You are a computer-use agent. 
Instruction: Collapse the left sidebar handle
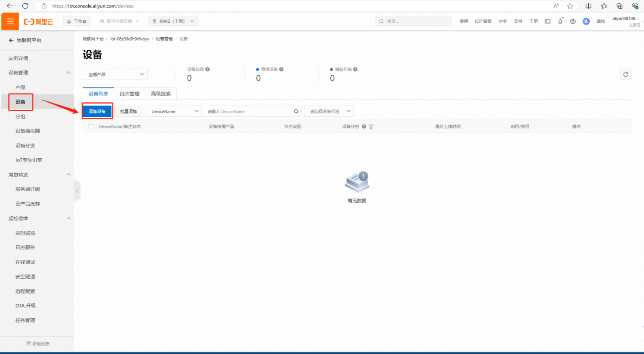[77, 191]
